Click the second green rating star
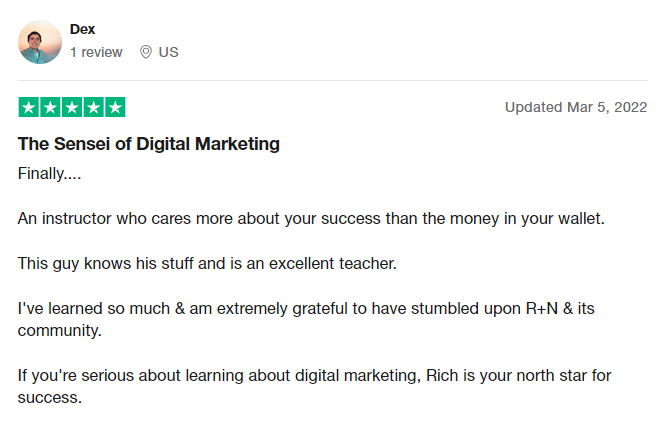 (50, 107)
